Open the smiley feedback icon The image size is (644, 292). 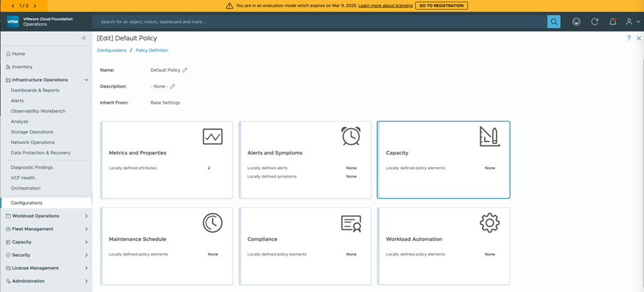point(576,22)
